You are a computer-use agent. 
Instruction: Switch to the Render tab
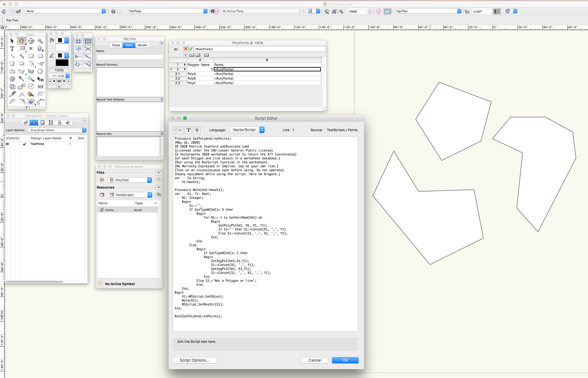pyautogui.click(x=142, y=45)
